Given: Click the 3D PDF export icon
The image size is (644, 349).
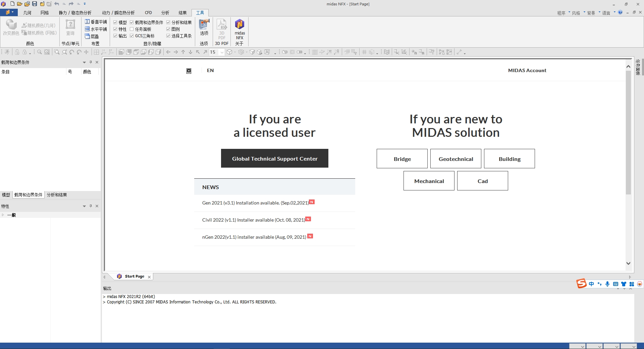Looking at the screenshot, I should pos(222,29).
